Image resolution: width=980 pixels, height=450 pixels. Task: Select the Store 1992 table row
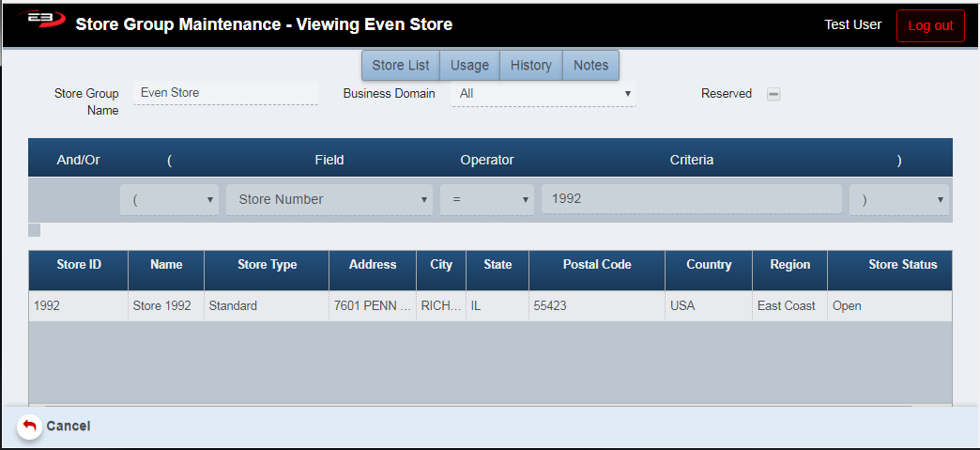pos(161,306)
